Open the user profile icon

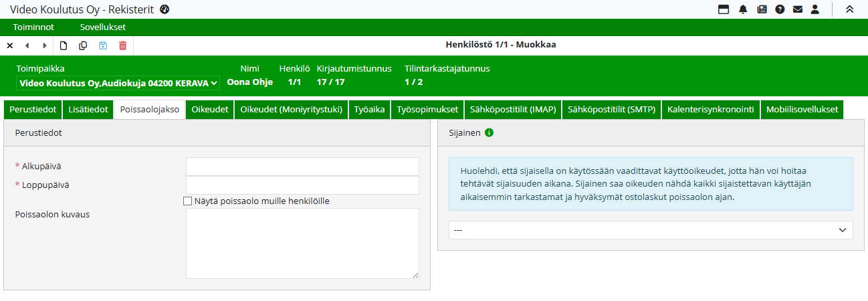pyautogui.click(x=815, y=9)
